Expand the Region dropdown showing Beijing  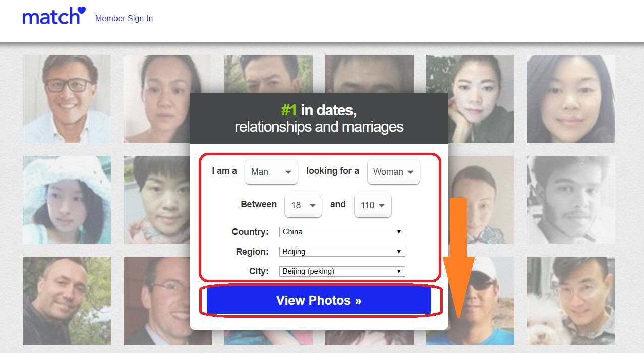342,252
